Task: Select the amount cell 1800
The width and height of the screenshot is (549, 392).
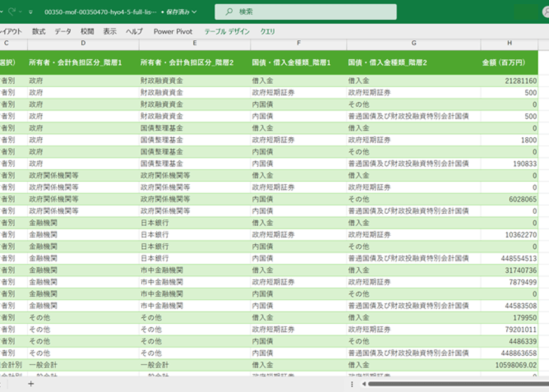Action: click(x=509, y=140)
